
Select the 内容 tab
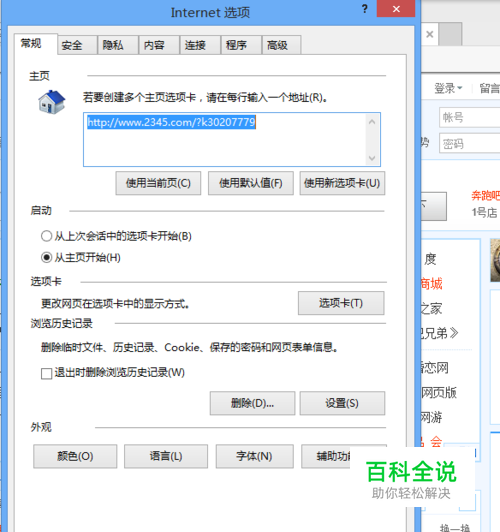coord(159,45)
